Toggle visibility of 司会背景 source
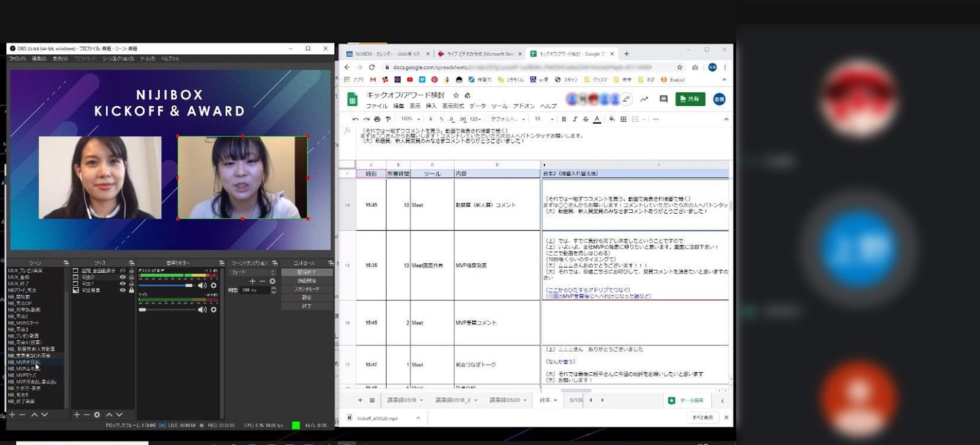Viewport: 980px width, 445px height. 123,291
